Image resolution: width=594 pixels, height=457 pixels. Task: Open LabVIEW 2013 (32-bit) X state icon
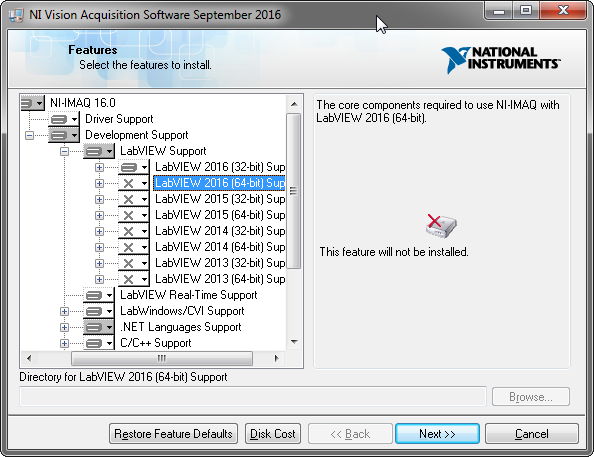tap(134, 263)
